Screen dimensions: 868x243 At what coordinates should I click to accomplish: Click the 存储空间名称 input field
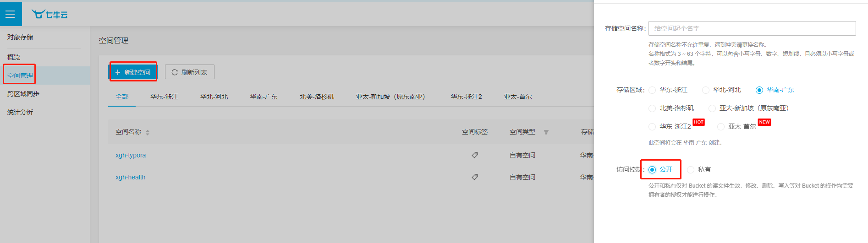tap(752, 28)
